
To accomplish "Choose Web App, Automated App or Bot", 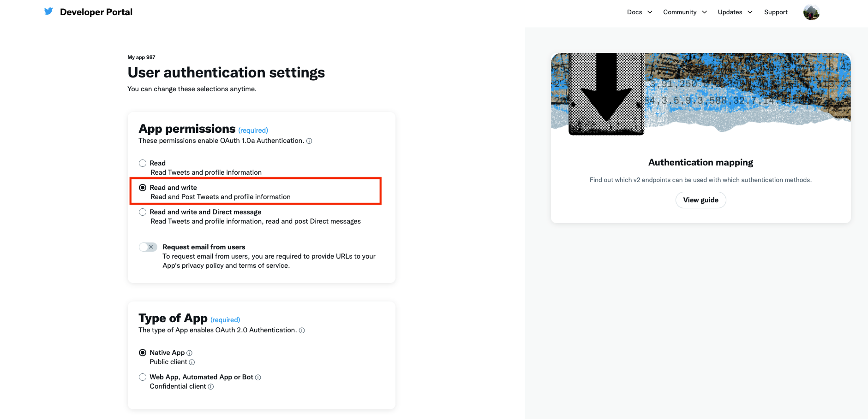I will 143,377.
